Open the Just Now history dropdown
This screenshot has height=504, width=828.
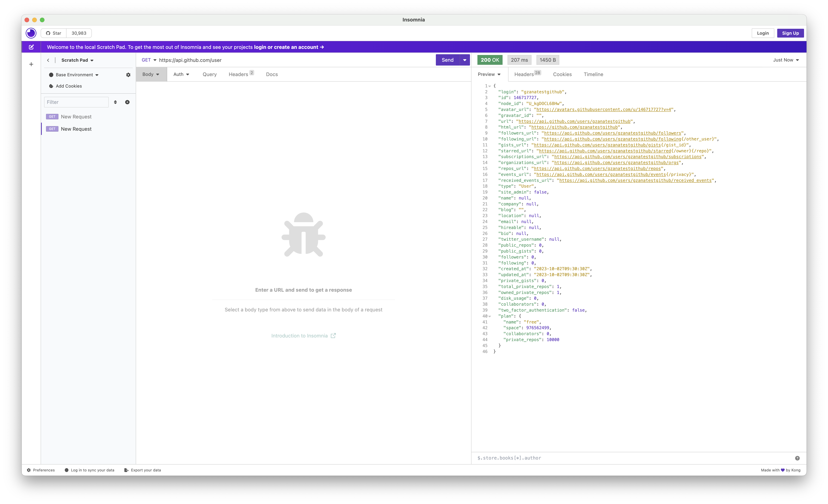pyautogui.click(x=786, y=60)
